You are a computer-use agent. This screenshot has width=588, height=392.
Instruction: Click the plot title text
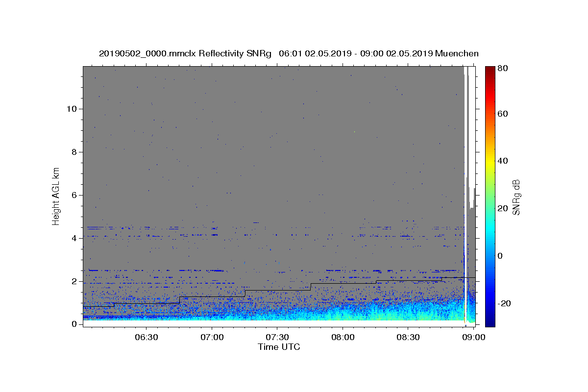coord(289,53)
